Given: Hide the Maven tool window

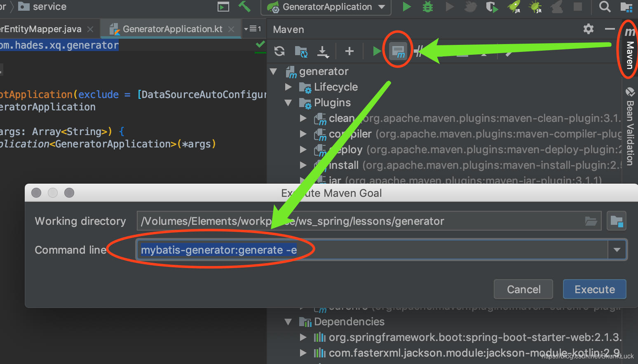Looking at the screenshot, I should click(610, 29).
